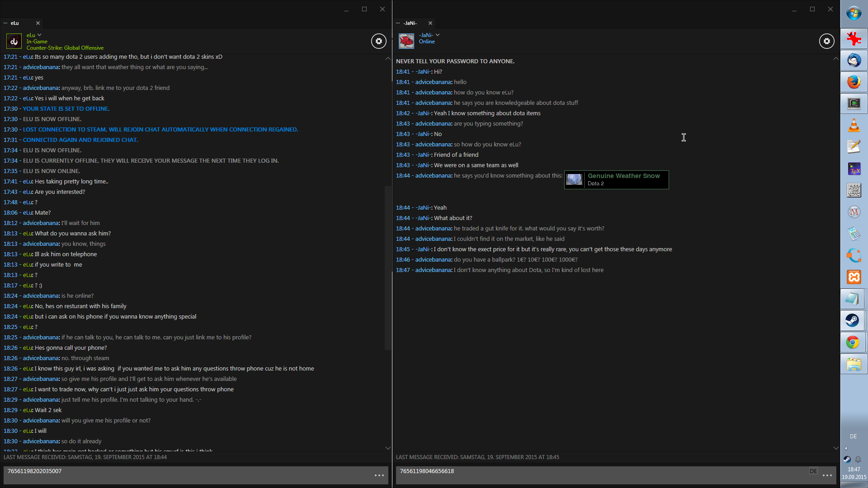Open the Windows Start menu

pos(854,14)
